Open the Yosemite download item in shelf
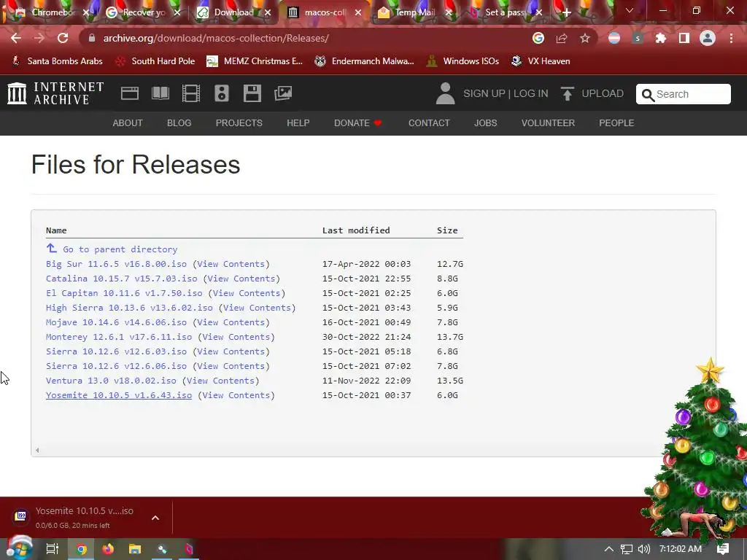The image size is (747, 560). point(76,517)
